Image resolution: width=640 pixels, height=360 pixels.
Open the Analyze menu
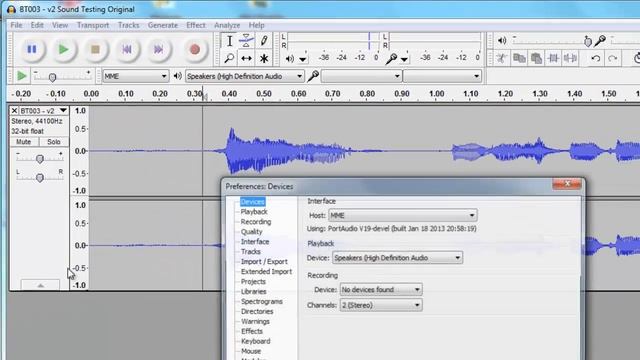click(227, 25)
